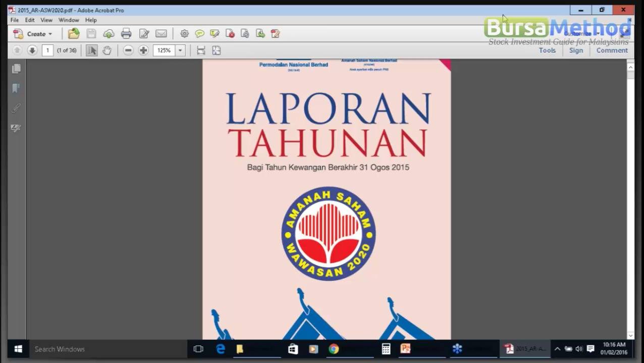Choose the Select tool cursor icon
This screenshot has height=363, width=644.
pyautogui.click(x=91, y=50)
